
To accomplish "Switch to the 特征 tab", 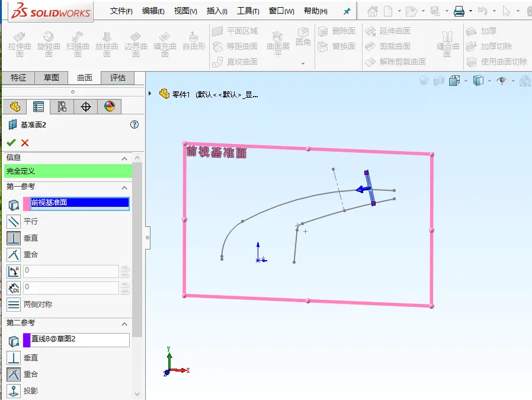I will coord(18,78).
